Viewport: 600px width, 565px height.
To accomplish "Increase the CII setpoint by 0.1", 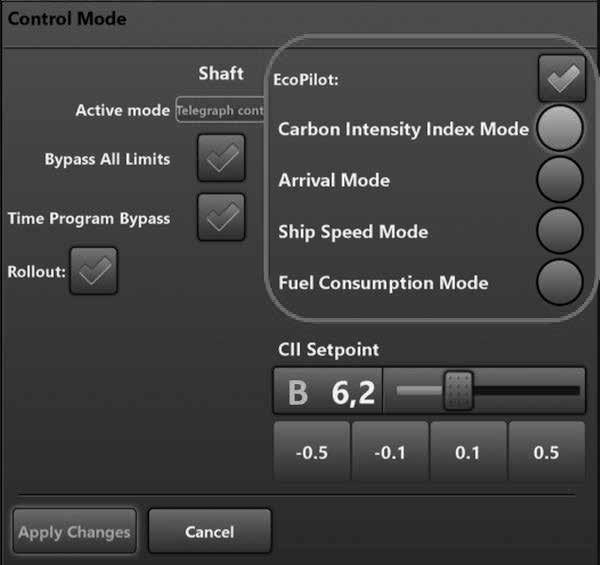I will [468, 452].
